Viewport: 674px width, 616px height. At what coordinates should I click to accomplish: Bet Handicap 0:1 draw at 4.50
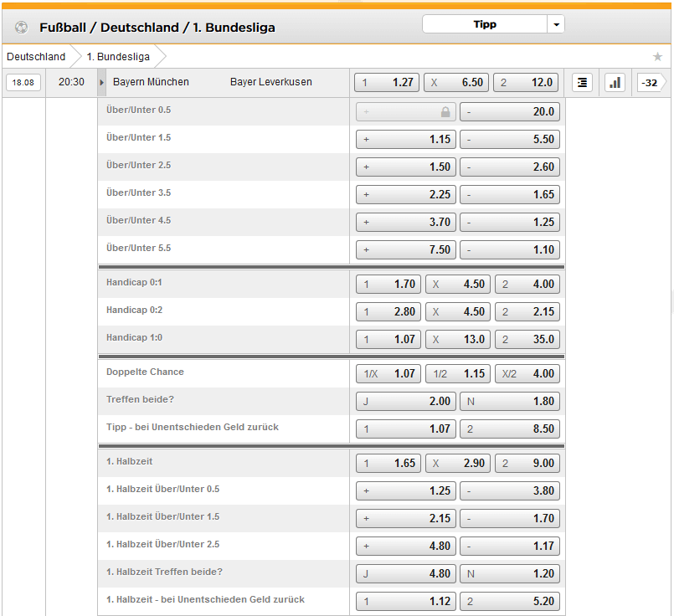[458, 285]
